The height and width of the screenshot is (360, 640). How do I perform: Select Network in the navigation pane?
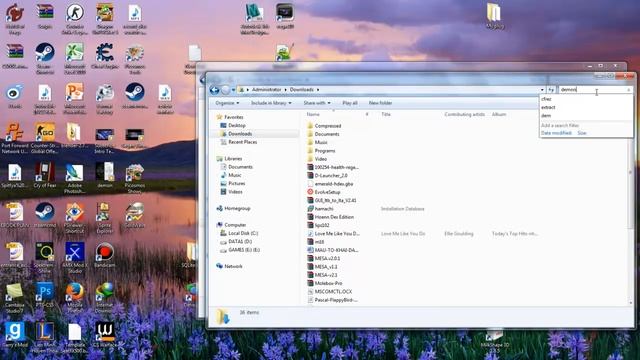coord(233,266)
